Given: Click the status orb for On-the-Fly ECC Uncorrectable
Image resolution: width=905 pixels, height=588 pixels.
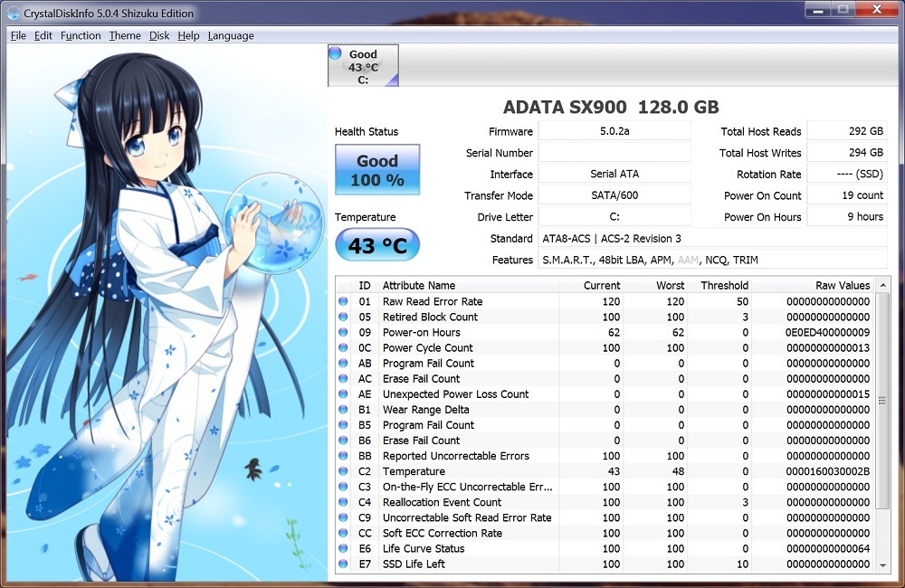Looking at the screenshot, I should coord(343,487).
